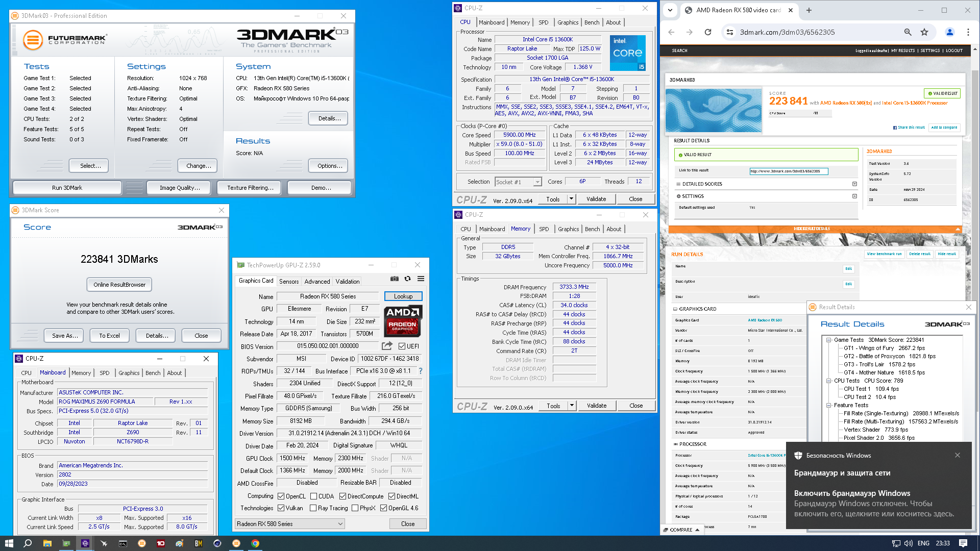Click Lookup button in GPU-Z
This screenshot has height=551, width=980.
pos(403,296)
